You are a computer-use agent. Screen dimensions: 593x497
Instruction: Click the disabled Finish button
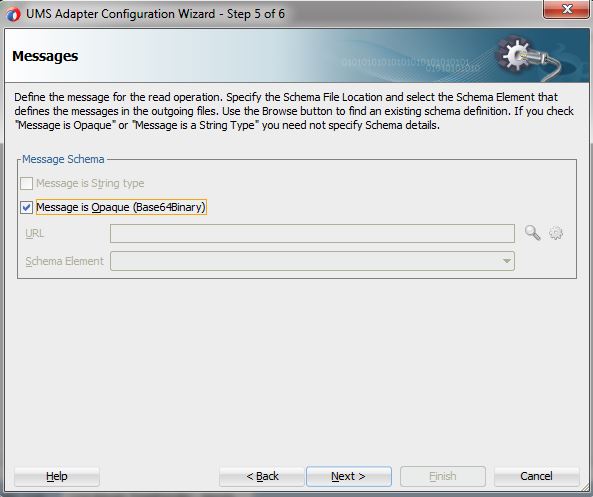click(x=442, y=476)
